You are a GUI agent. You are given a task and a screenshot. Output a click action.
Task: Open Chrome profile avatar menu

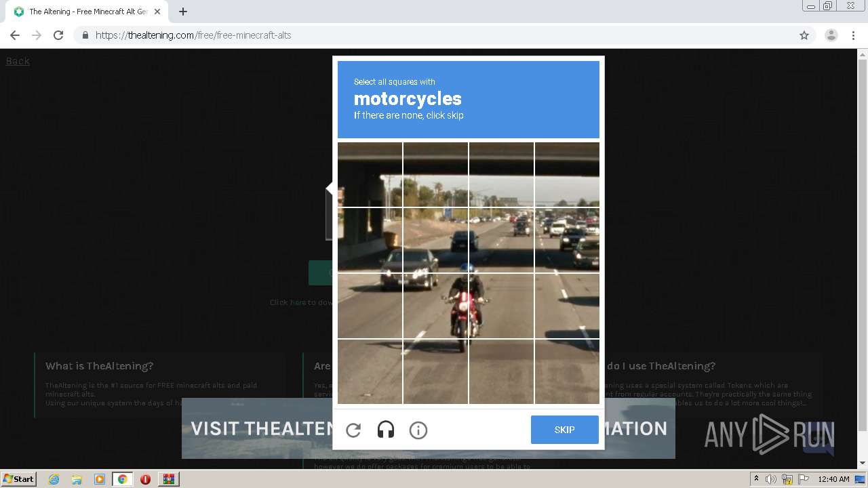[831, 35]
